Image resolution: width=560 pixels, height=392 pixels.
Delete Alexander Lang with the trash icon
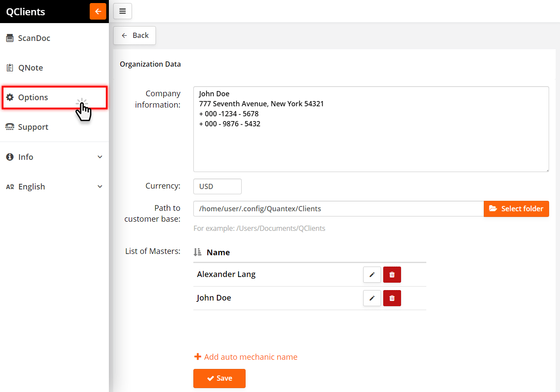click(x=392, y=274)
